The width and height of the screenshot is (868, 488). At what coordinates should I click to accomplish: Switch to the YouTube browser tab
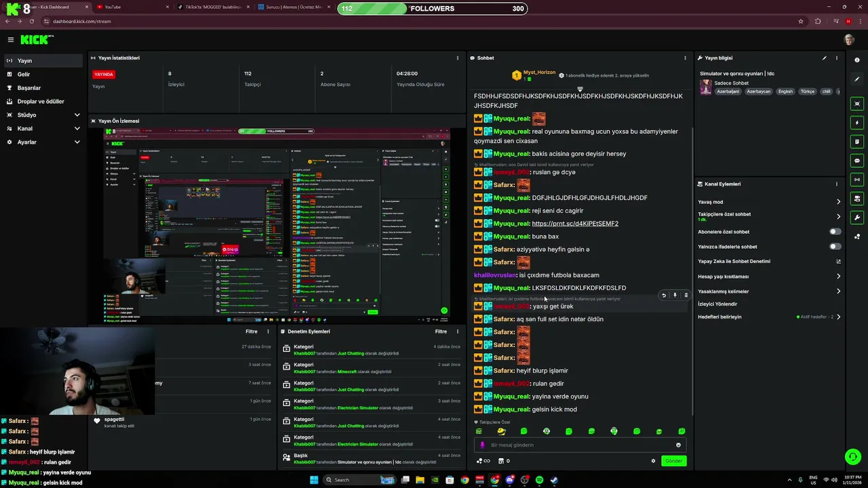132,7
